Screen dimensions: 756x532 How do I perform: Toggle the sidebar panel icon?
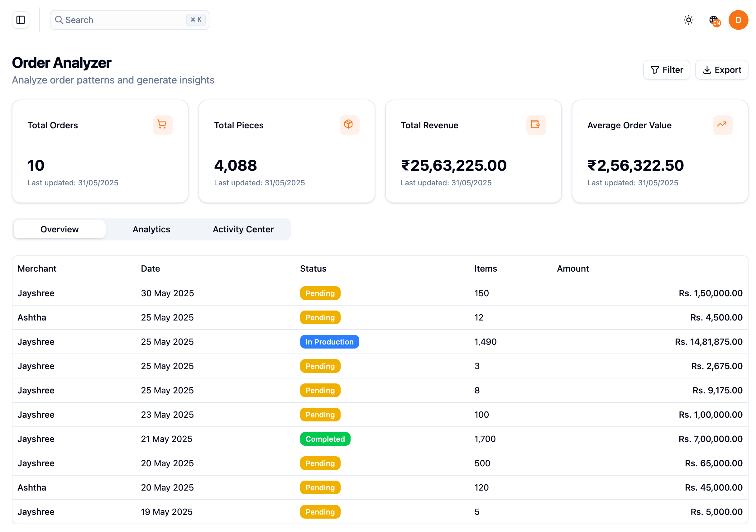tap(21, 20)
